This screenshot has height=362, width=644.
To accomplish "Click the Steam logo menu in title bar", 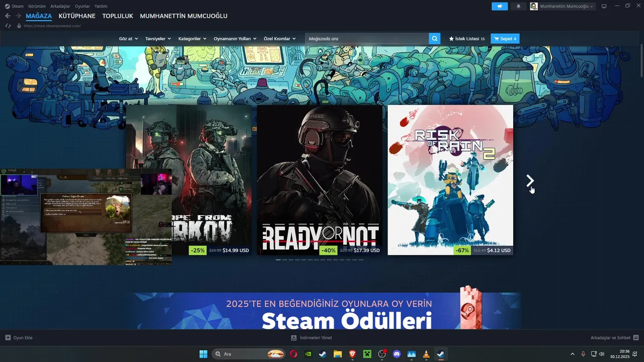I will click(7, 6).
